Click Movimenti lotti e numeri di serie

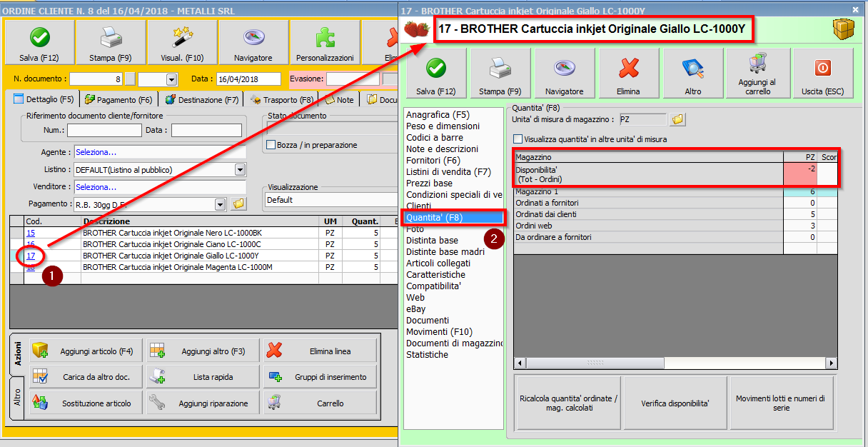(x=781, y=403)
